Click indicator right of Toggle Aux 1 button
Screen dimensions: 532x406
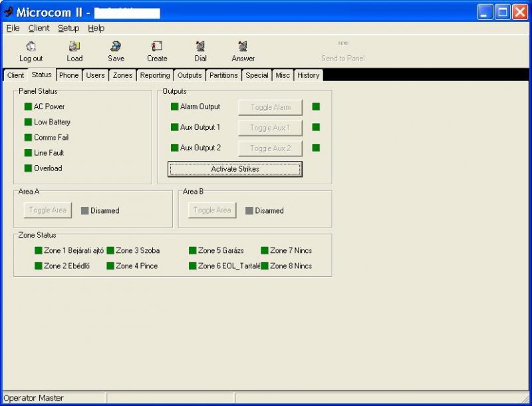click(316, 127)
